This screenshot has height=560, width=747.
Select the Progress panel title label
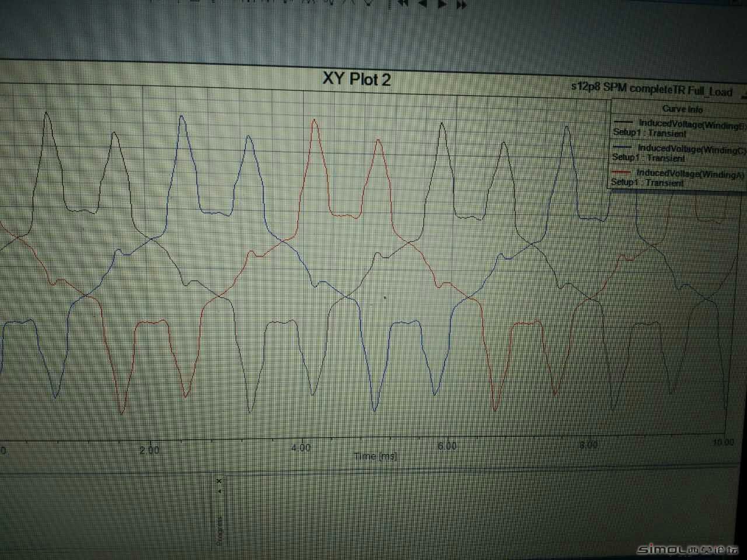click(x=219, y=530)
